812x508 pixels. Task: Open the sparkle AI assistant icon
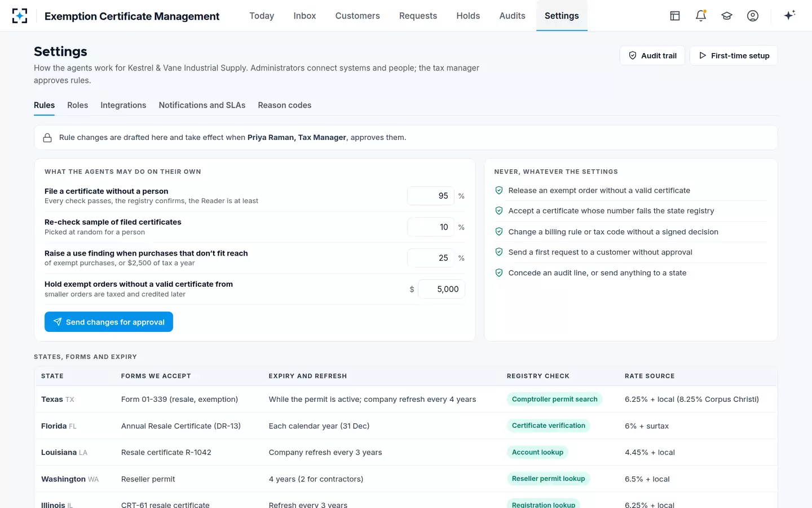coord(789,15)
